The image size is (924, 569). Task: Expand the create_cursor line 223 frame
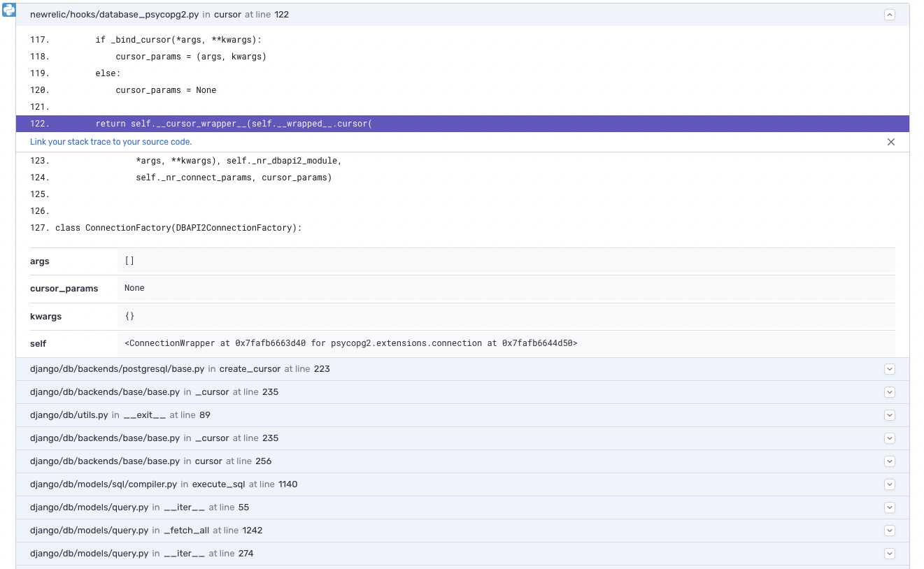click(890, 369)
